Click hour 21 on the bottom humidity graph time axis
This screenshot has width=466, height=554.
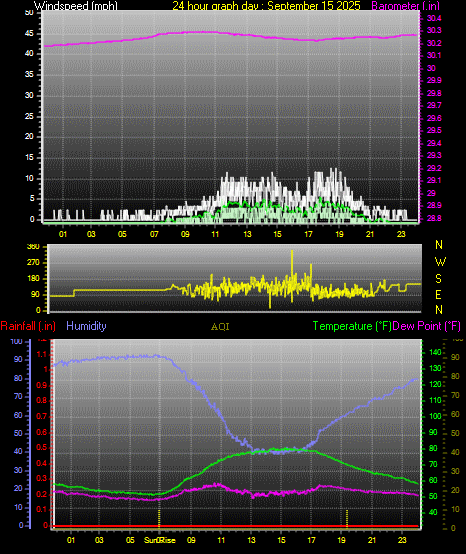point(372,540)
